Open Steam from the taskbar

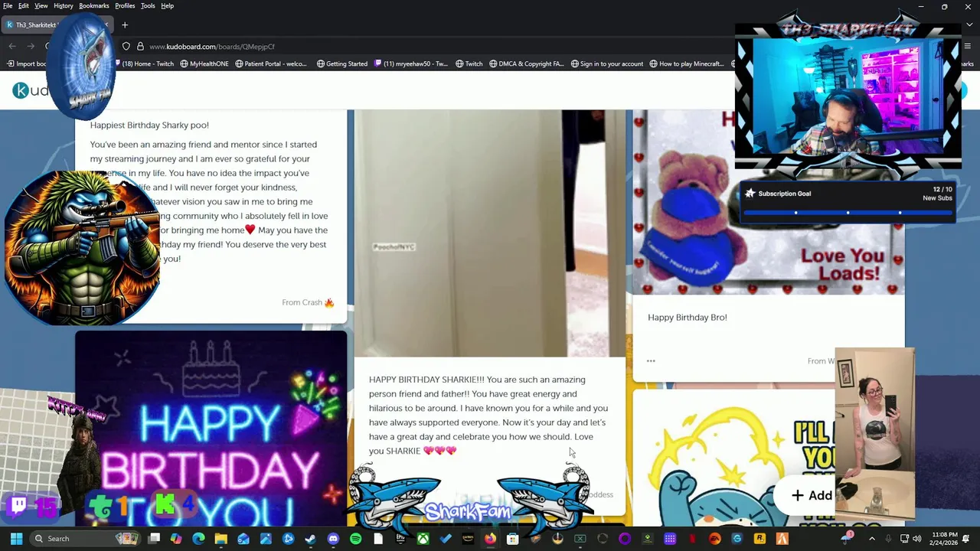310,539
